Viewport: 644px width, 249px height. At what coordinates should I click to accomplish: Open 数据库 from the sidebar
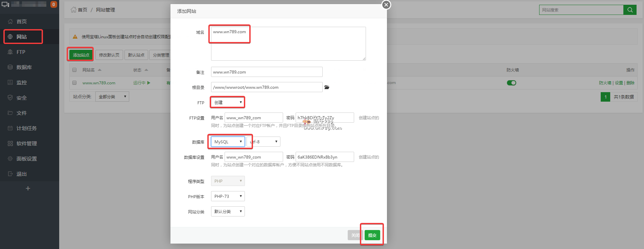point(24,67)
